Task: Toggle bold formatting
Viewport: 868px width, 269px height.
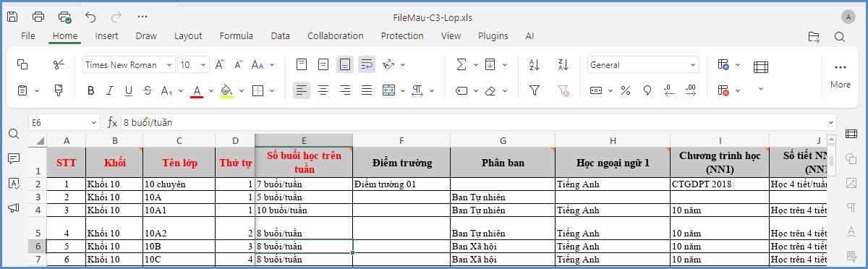Action: tap(91, 90)
